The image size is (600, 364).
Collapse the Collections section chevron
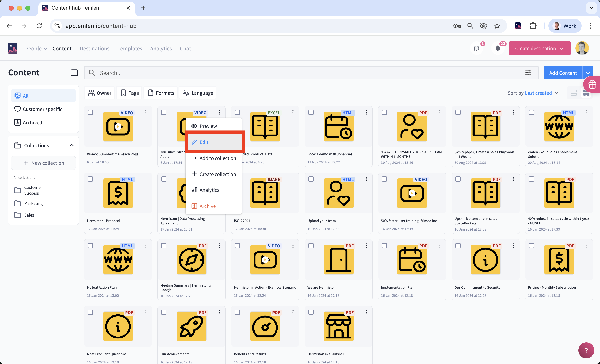(72, 145)
